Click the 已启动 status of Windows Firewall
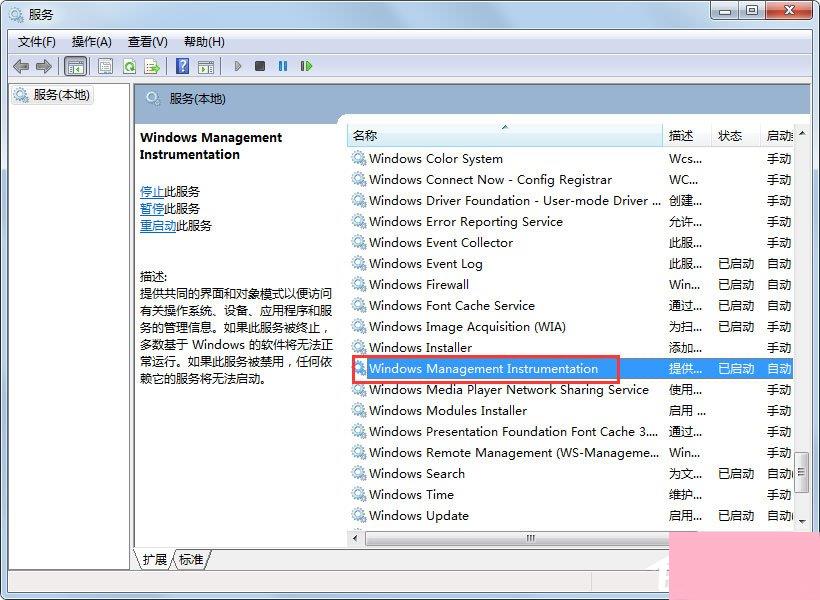The height and width of the screenshot is (600, 820). tap(736, 285)
